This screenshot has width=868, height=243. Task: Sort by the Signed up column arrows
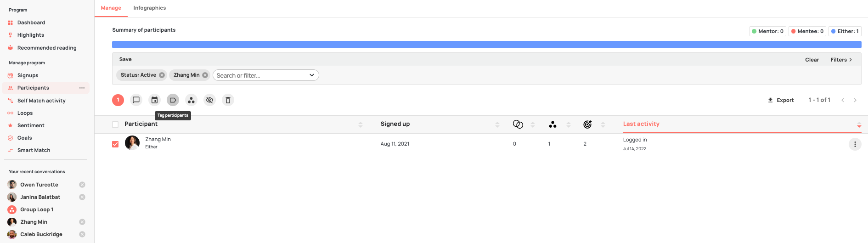tap(497, 124)
